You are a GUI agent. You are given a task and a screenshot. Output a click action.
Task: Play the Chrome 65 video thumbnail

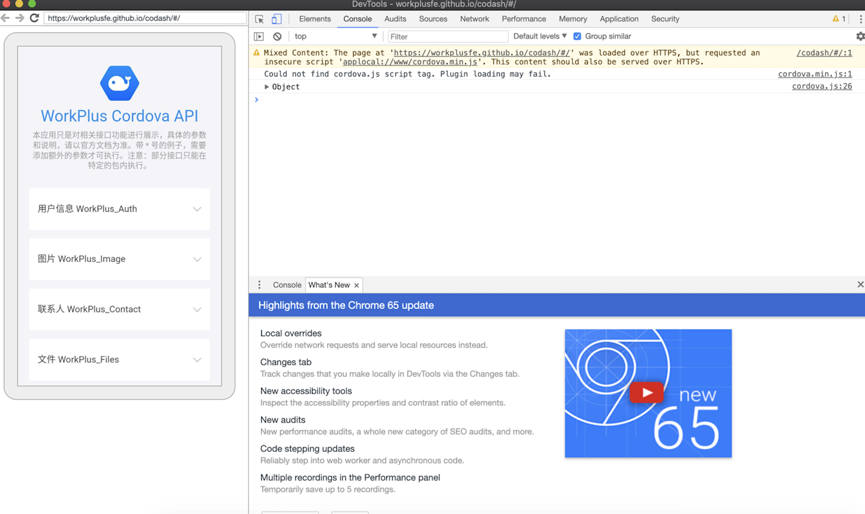tap(647, 393)
